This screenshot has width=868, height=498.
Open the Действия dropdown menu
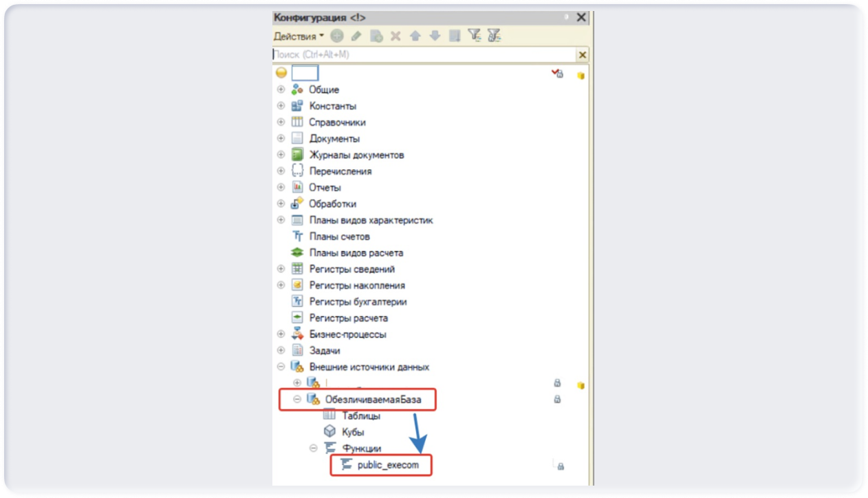click(299, 36)
